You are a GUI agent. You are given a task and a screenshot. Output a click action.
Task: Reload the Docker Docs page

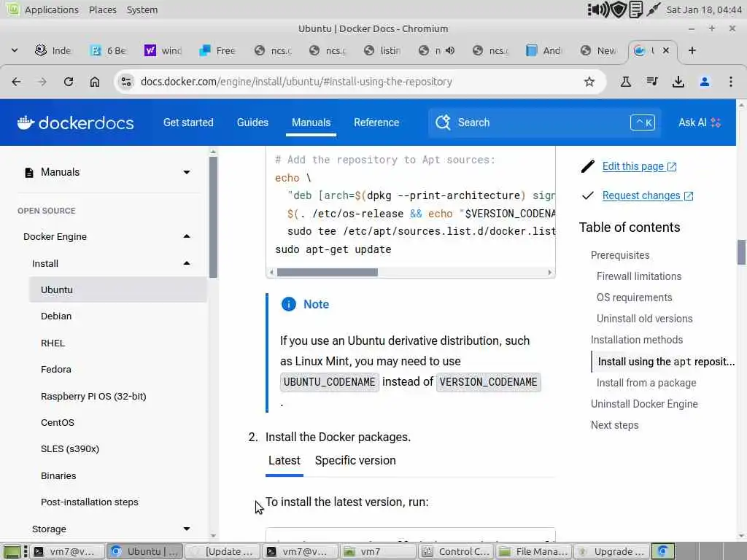click(x=69, y=82)
